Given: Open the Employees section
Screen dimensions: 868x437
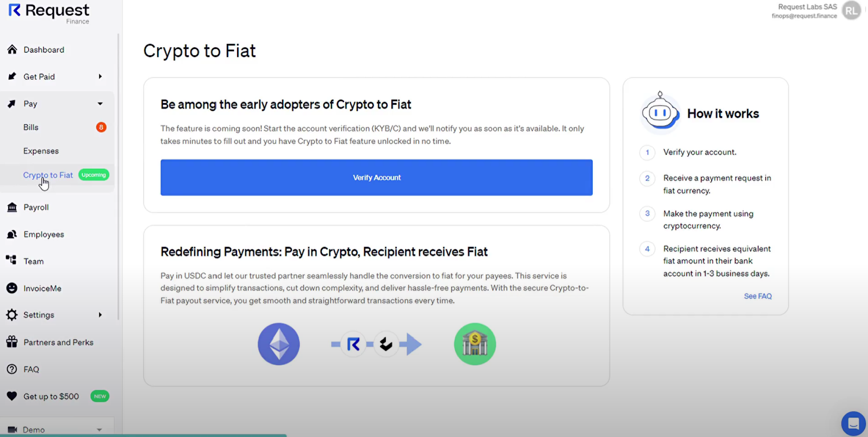Looking at the screenshot, I should coord(44,235).
